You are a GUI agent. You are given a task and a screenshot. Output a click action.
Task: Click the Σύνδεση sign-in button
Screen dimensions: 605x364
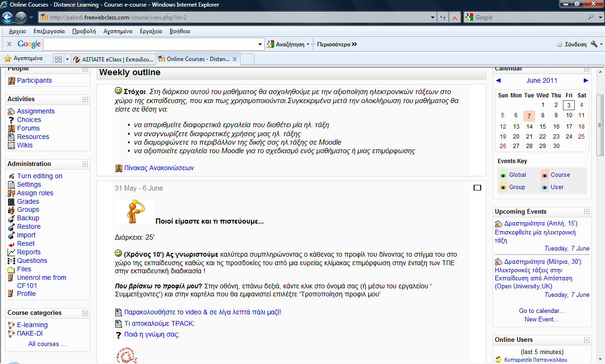(x=571, y=44)
